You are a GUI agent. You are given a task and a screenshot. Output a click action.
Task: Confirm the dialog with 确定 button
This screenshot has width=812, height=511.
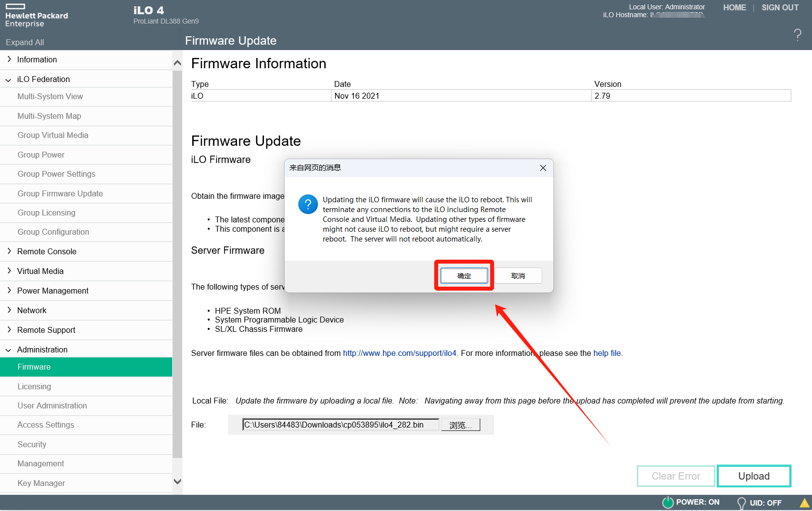pos(464,276)
